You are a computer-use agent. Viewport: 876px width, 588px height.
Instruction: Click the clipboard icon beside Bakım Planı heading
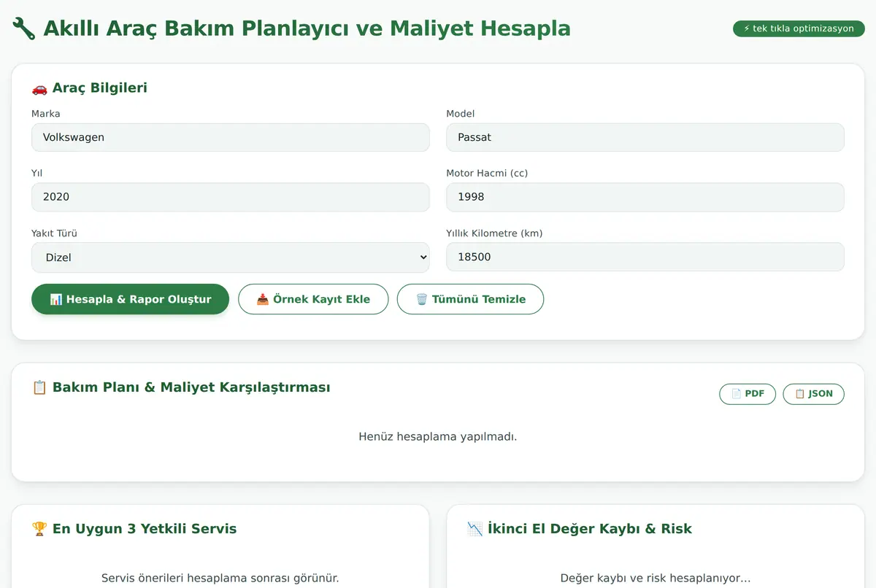click(39, 387)
